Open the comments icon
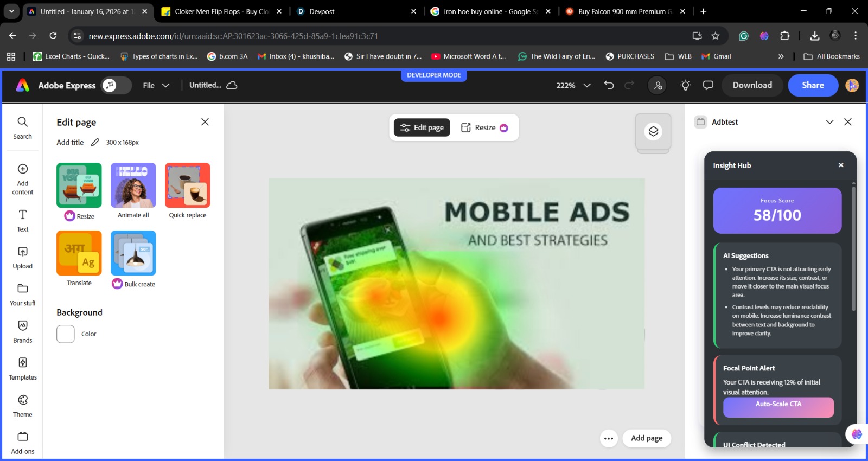868x461 pixels. [x=708, y=85]
